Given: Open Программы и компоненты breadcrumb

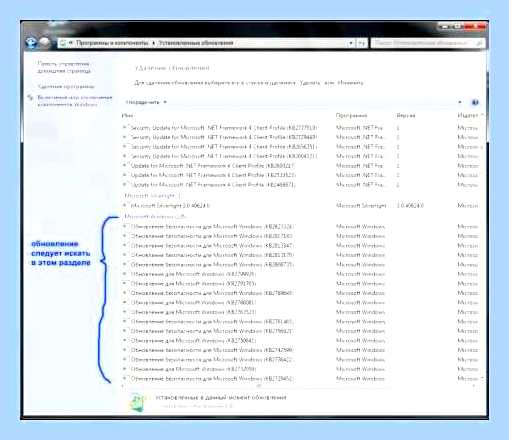Looking at the screenshot, I should [112, 43].
